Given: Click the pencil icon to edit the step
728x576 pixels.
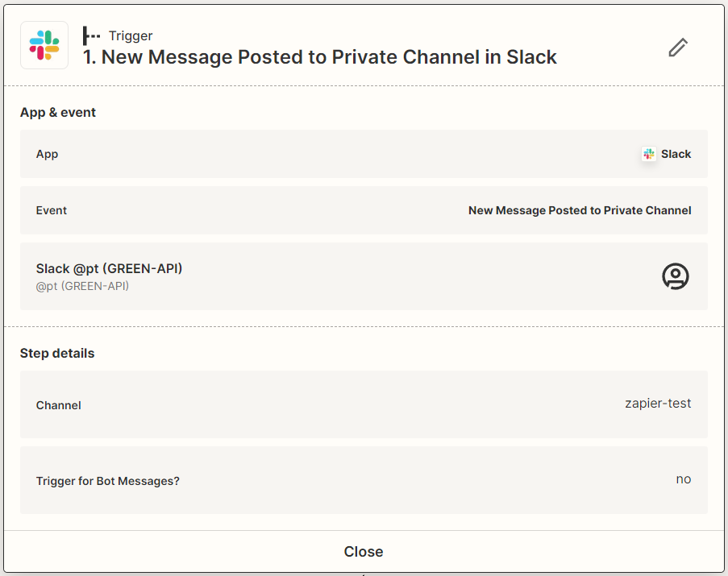Looking at the screenshot, I should 678,48.
